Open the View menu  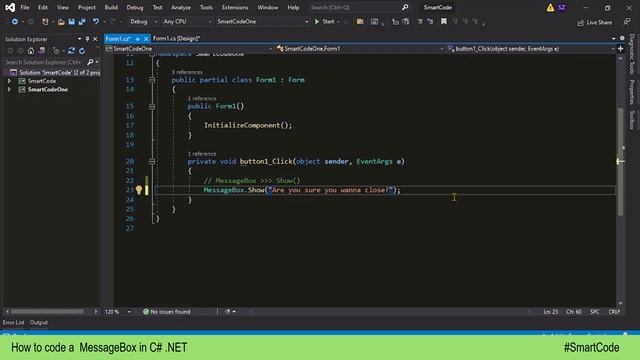[62, 7]
